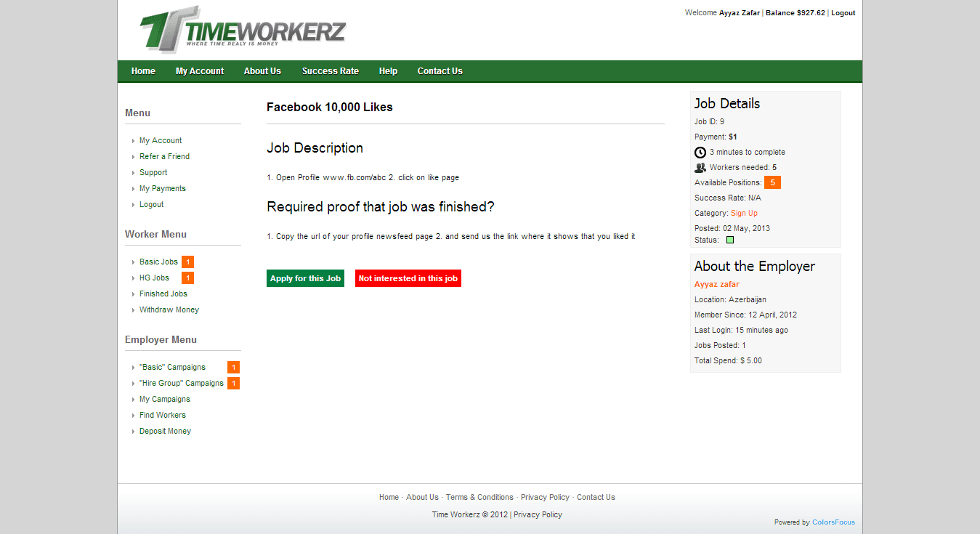The height and width of the screenshot is (534, 980).
Task: Open the Home navigation tab
Action: [x=143, y=71]
